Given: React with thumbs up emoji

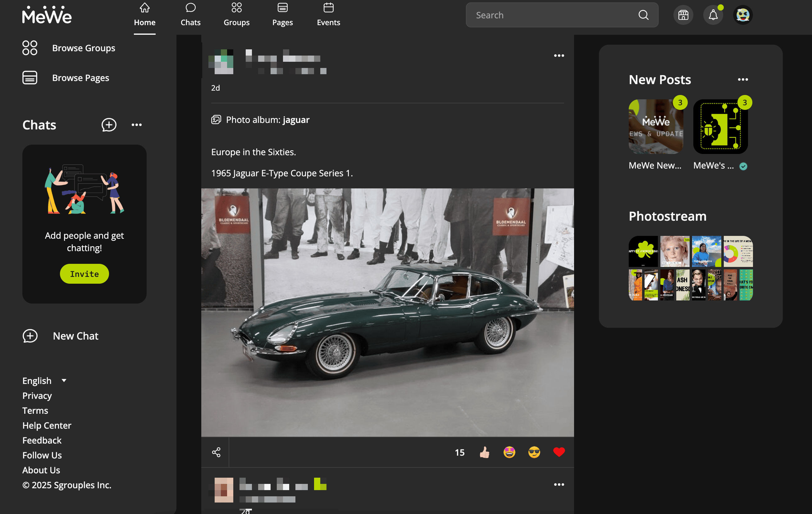Looking at the screenshot, I should coord(484,452).
